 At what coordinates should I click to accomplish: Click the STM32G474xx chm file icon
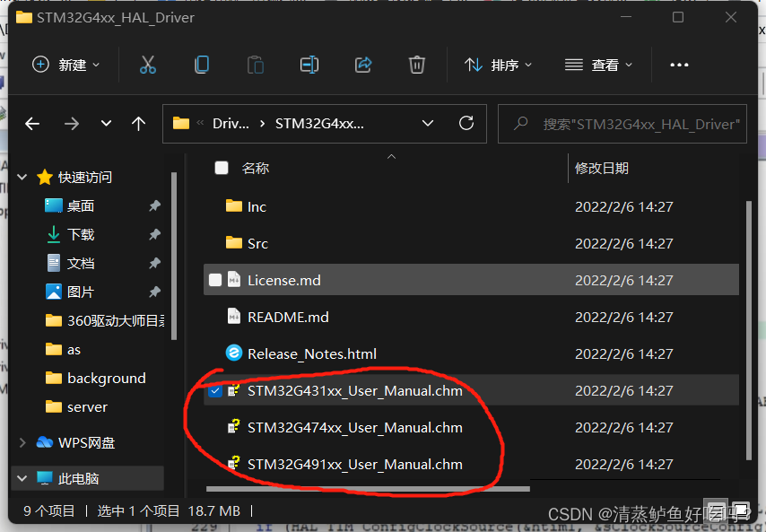coord(234,426)
